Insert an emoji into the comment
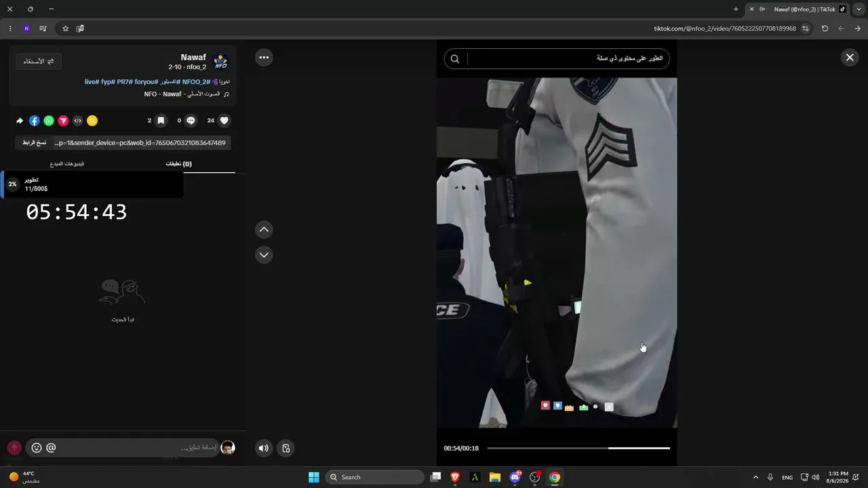868x488 pixels. 37,447
